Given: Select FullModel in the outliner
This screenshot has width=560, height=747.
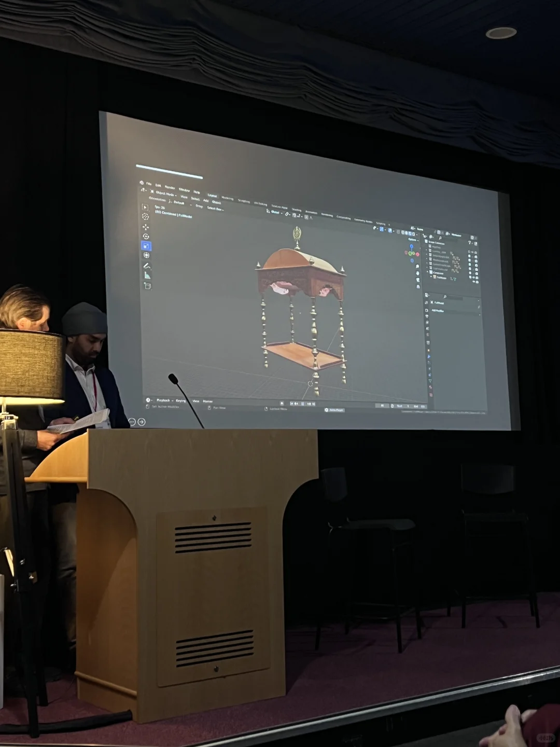Looking at the screenshot, I should (442, 278).
